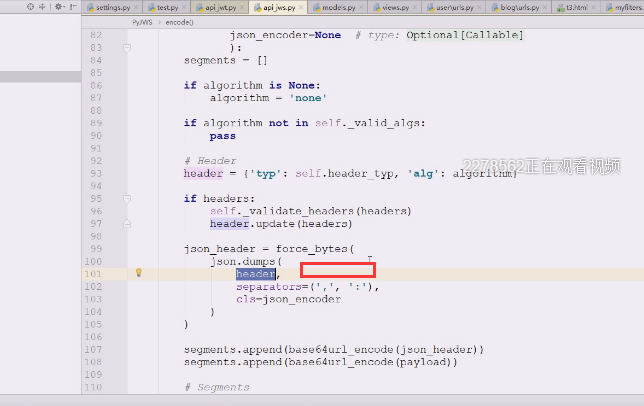Select the highlighted row in project panel
Viewport: 644px width, 406px height.
40,77
